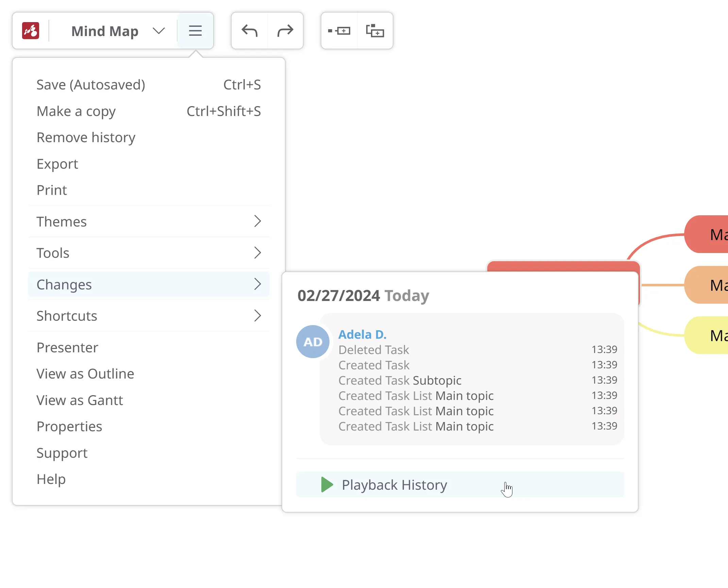Open the Mind Map title dropdown arrow

pos(158,31)
